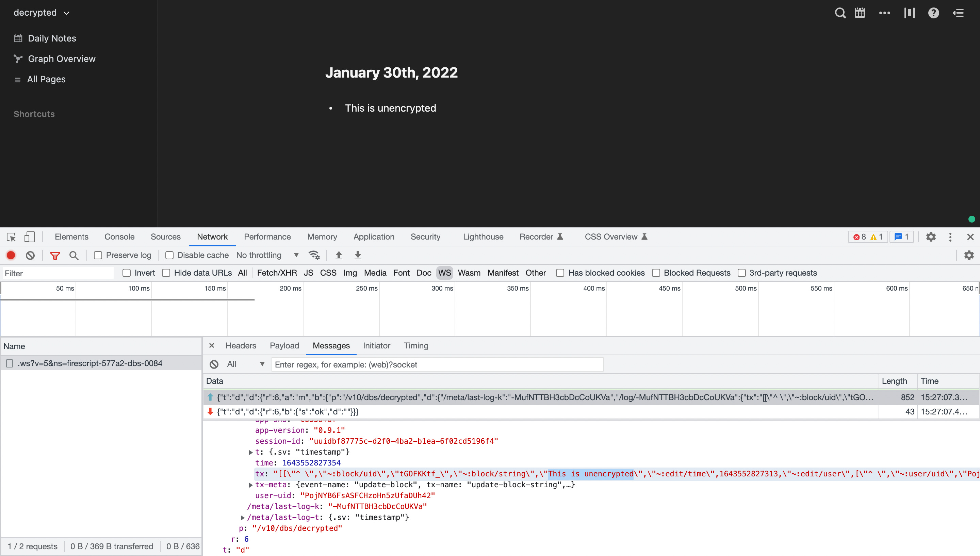
Task: Enable the Preserve log checkbox
Action: pyautogui.click(x=98, y=255)
